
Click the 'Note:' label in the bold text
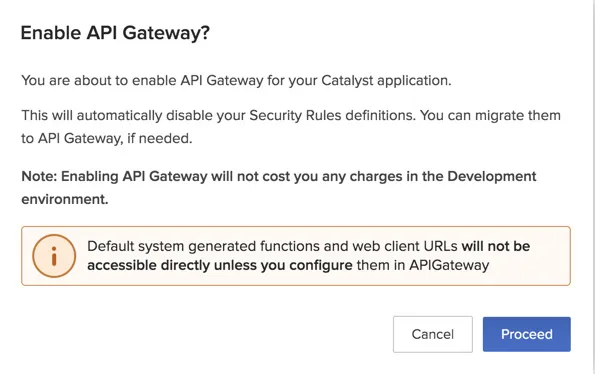[39, 176]
